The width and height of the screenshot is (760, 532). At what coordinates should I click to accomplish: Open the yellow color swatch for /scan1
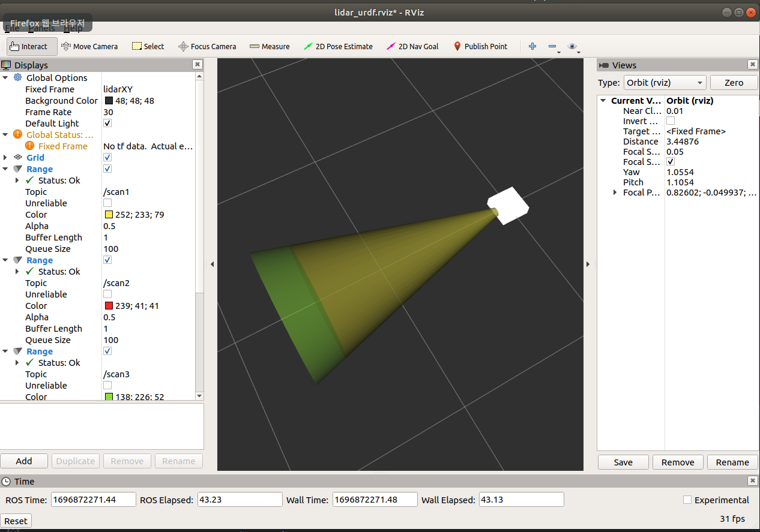[x=109, y=214]
